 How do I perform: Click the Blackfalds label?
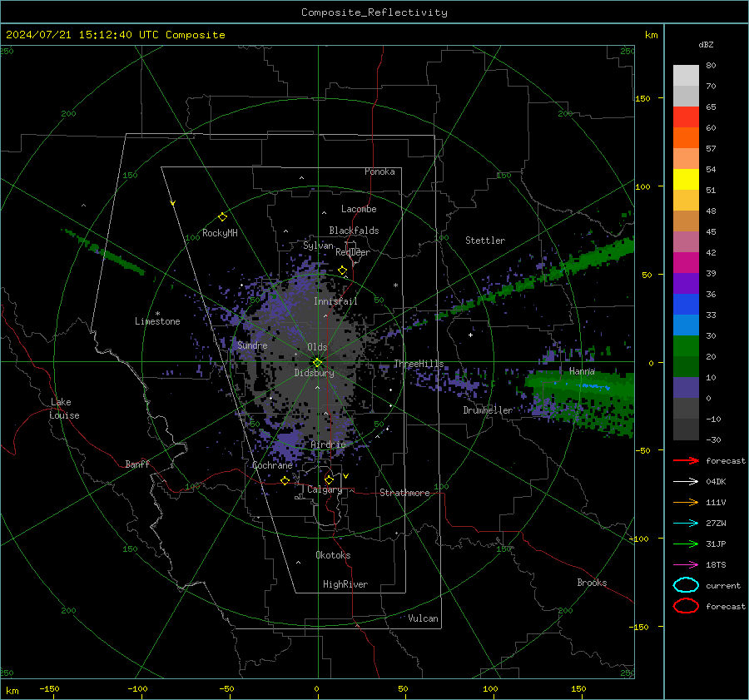pos(354,231)
